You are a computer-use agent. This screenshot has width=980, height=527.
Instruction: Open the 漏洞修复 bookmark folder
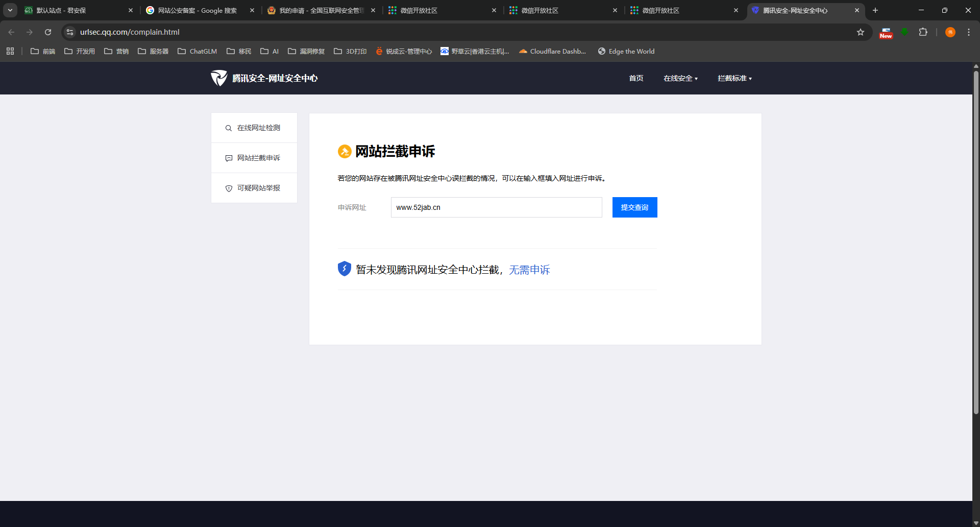point(306,51)
